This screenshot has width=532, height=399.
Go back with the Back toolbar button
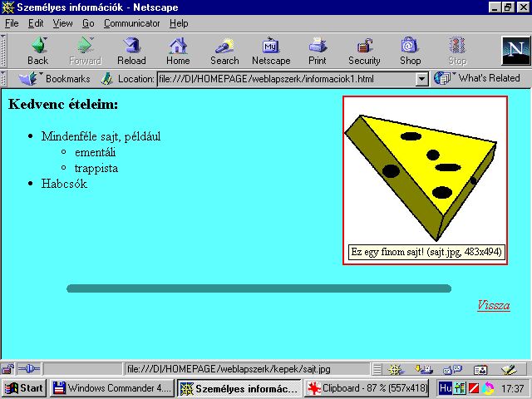(38, 51)
